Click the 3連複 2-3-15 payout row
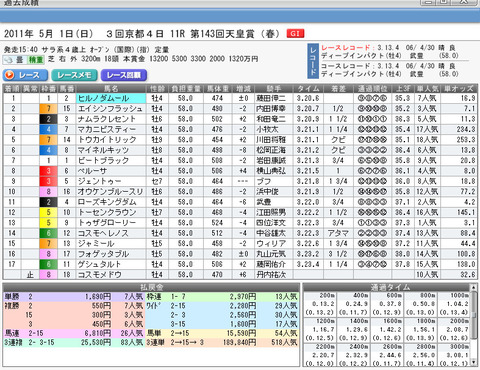Image resolution: width=480 pixels, height=370 pixels. 74,342
